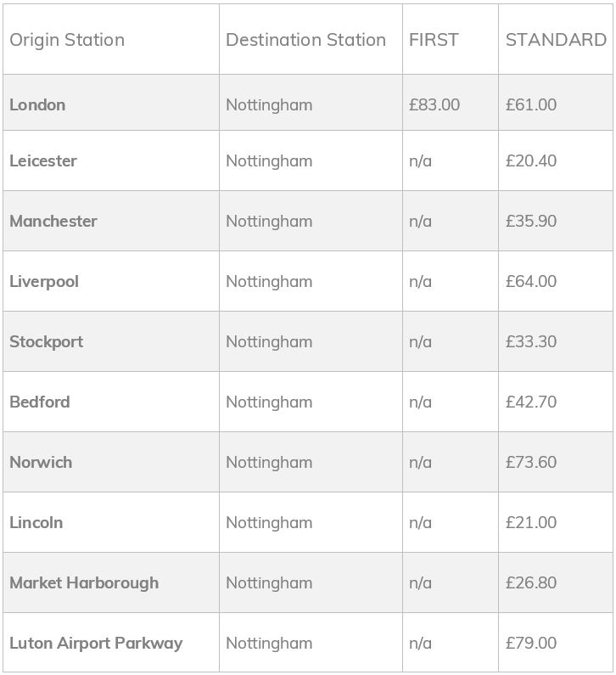Click the STANDARD column header
The width and height of the screenshot is (616, 675).
click(x=556, y=40)
